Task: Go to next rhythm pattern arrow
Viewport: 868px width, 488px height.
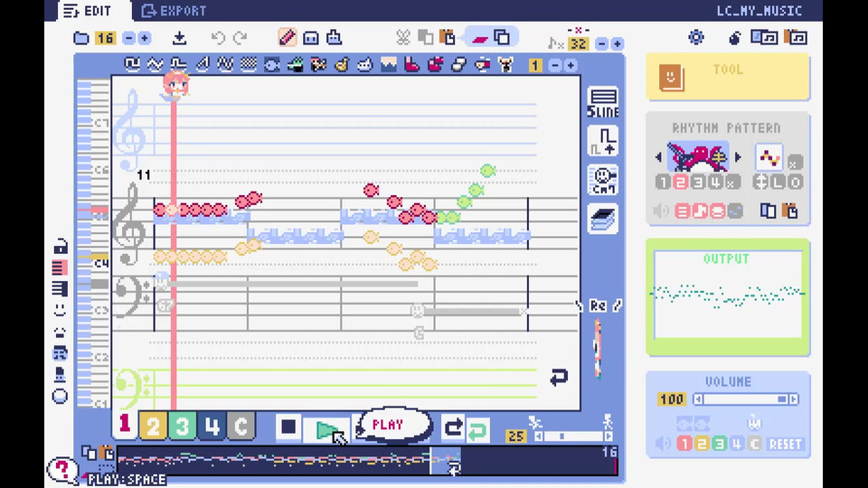Action: (x=738, y=157)
